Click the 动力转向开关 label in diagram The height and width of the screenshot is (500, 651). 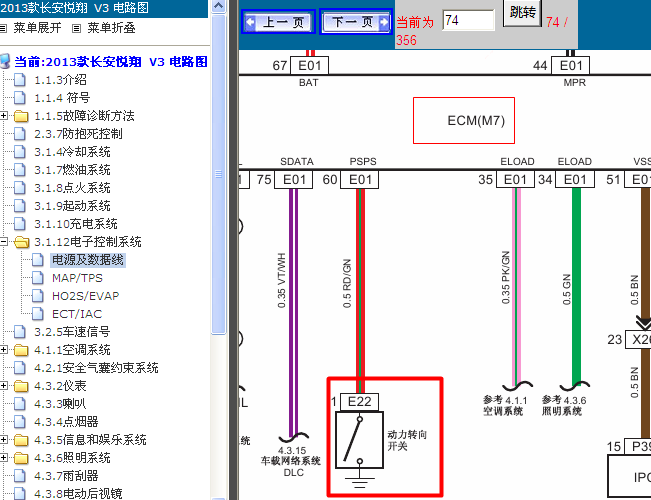[x=407, y=440]
